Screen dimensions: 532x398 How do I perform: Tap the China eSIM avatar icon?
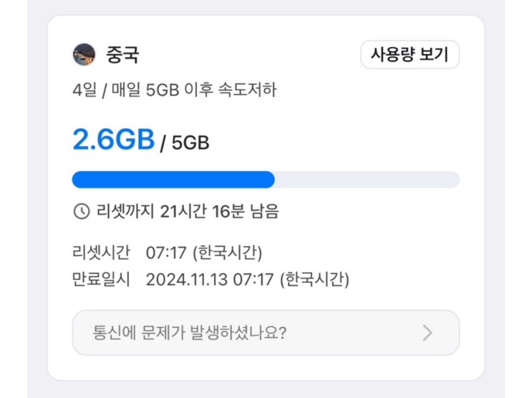[x=84, y=54]
